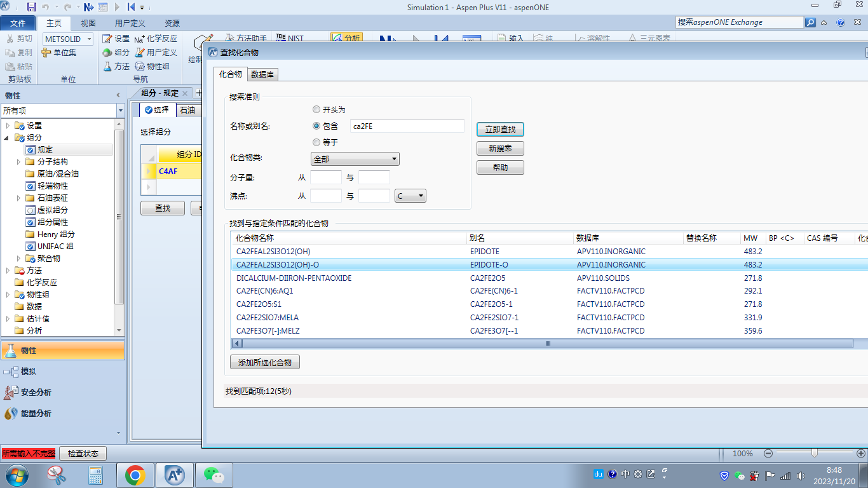Screen dimensions: 868x488
Task: Open the 化合物类 dropdown showing 全部
Action: tap(355, 159)
